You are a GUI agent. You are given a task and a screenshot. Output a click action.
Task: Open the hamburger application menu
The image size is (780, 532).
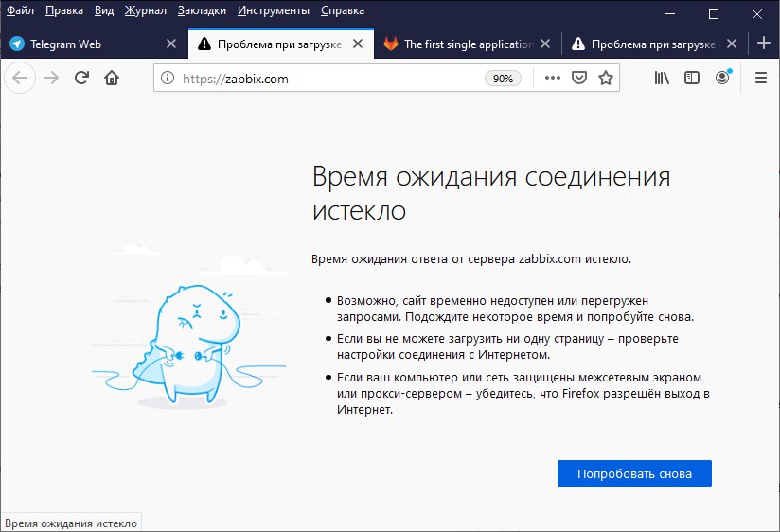[x=761, y=78]
